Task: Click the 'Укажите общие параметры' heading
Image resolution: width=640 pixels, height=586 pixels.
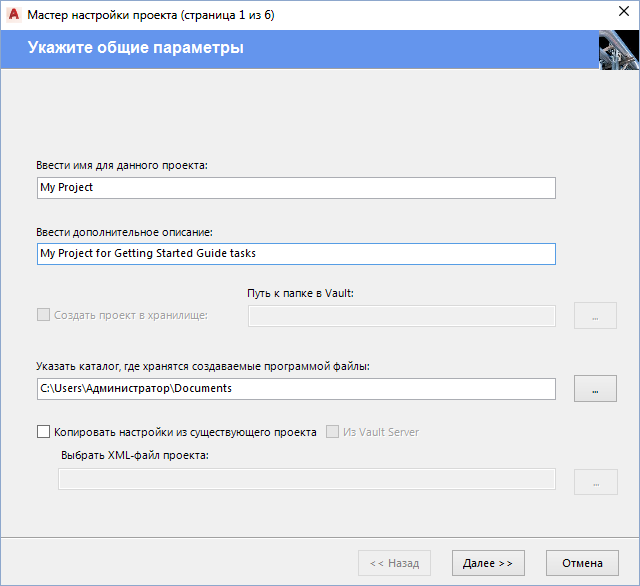Action: click(x=136, y=48)
